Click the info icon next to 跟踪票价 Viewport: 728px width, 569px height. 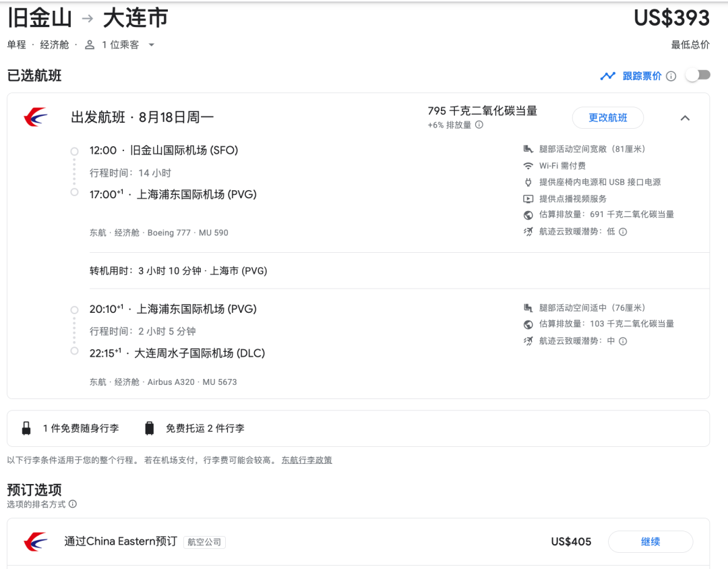tap(671, 76)
